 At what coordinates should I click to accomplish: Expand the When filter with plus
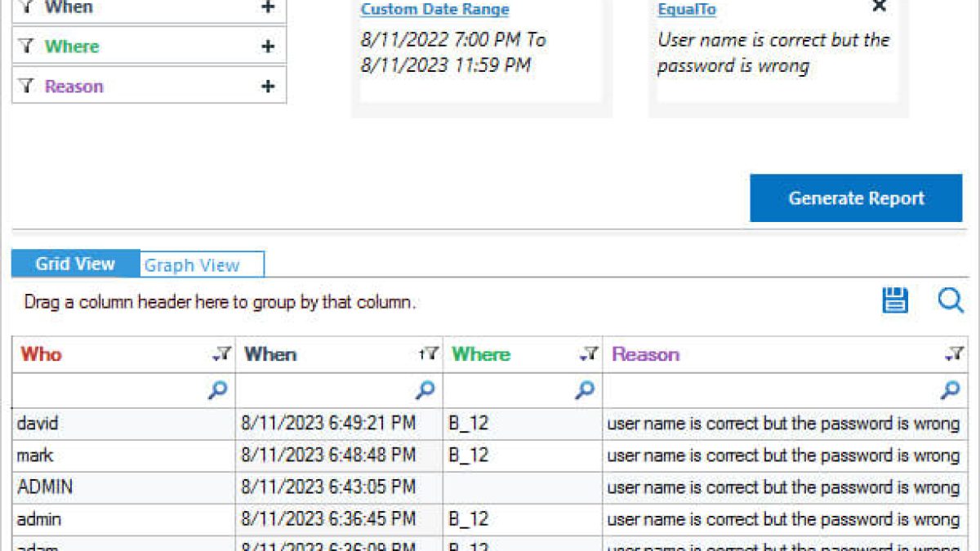pos(267,7)
